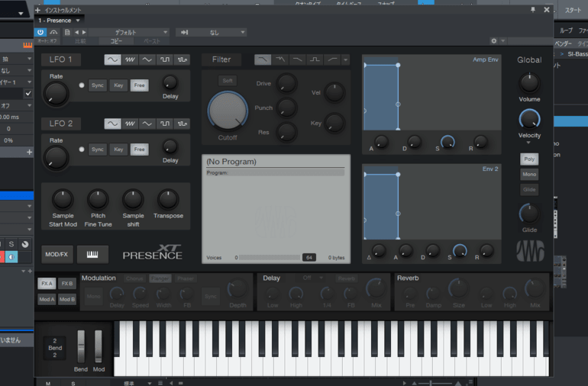Open the filter type dropdown arrow
The width and height of the screenshot is (588, 386).
(x=346, y=60)
